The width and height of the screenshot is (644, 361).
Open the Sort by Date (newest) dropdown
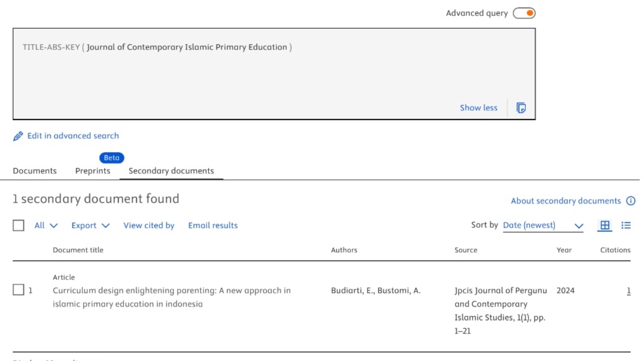(543, 226)
